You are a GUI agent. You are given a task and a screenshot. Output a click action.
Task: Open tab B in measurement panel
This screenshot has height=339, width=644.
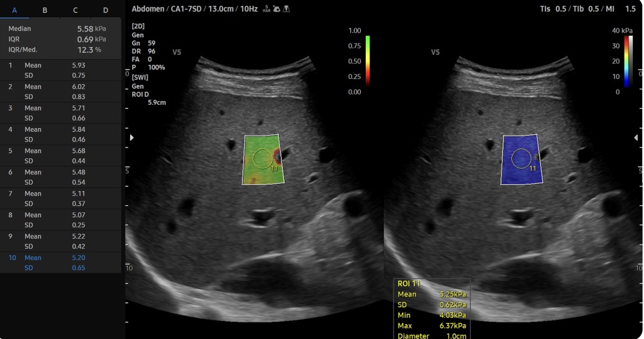point(44,10)
